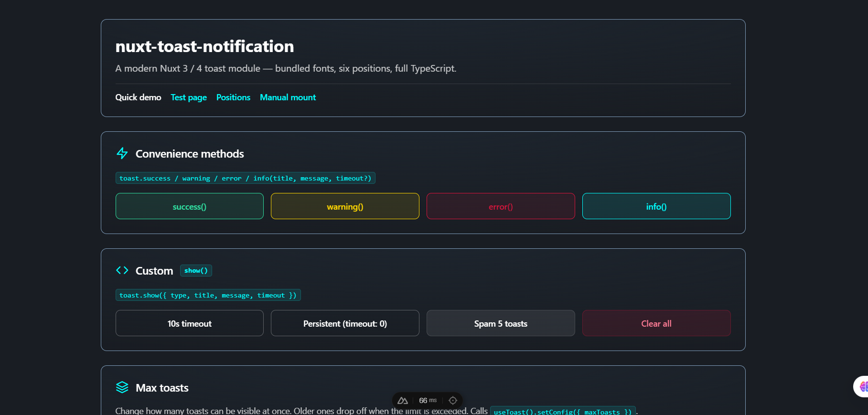Click the Convenience methods heading
Viewport: 868px width, 415px height.
190,154
